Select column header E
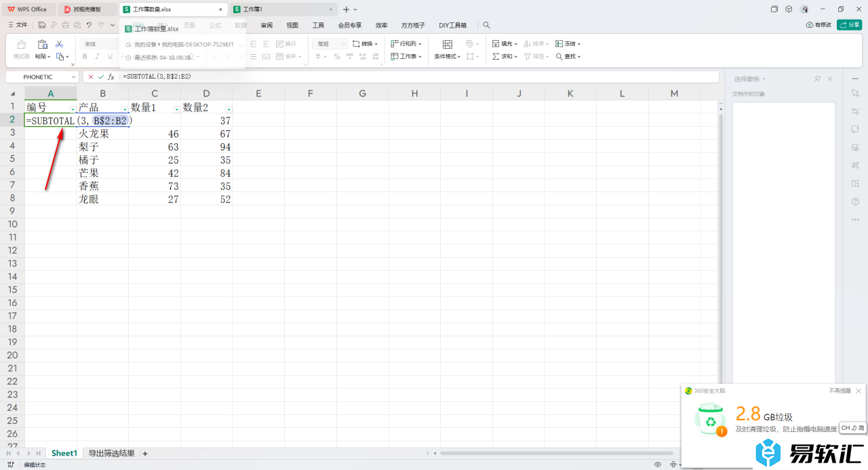The height and width of the screenshot is (470, 868). pyautogui.click(x=258, y=94)
